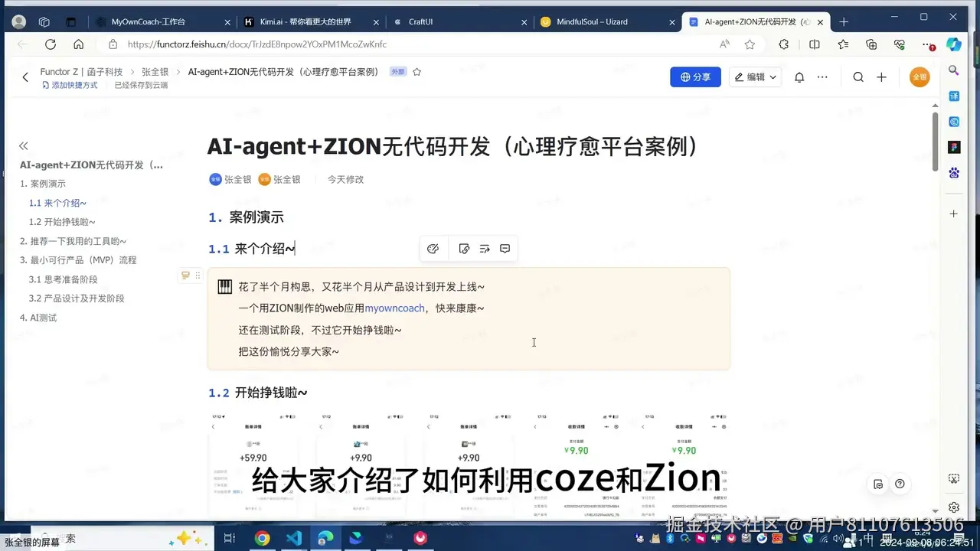Collapse the outline sidebar double chevron
Screen dimensions: 980x551
point(24,145)
